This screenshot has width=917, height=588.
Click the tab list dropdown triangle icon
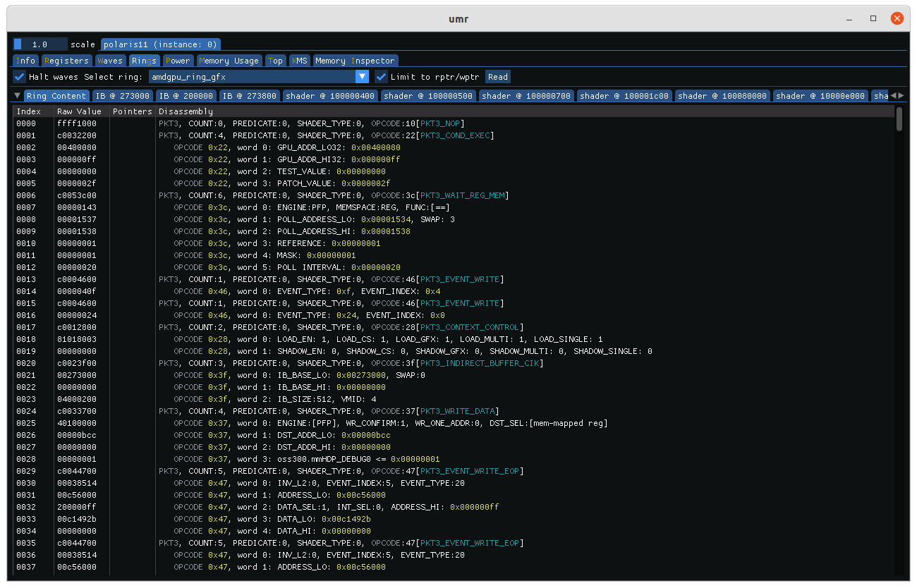click(x=17, y=96)
